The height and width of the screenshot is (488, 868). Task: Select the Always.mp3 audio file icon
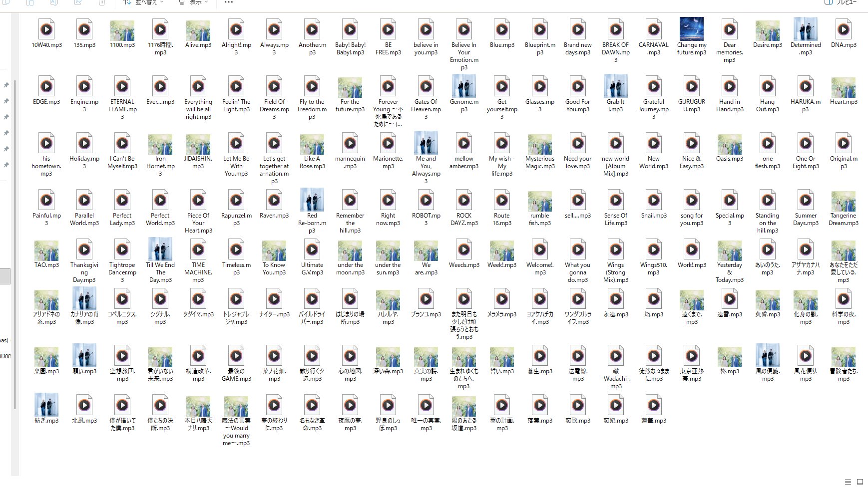point(274,29)
